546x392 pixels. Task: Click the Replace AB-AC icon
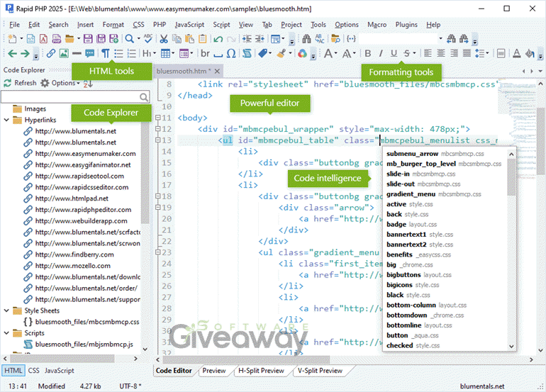pyautogui.click(x=320, y=39)
